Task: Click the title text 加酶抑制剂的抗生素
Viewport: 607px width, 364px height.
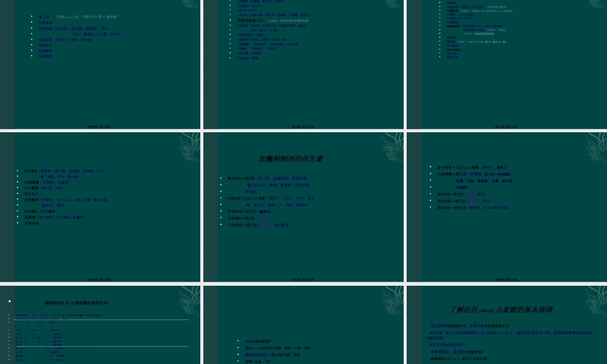Action: tap(291, 159)
